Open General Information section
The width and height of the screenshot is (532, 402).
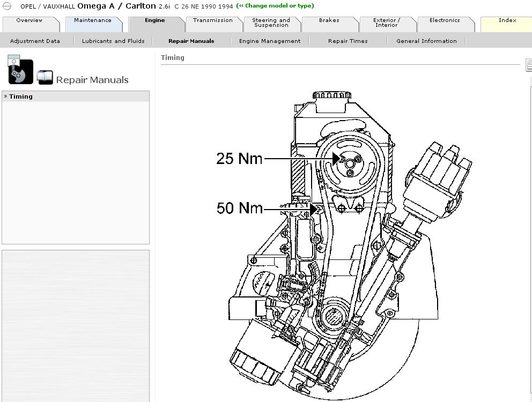tap(426, 41)
